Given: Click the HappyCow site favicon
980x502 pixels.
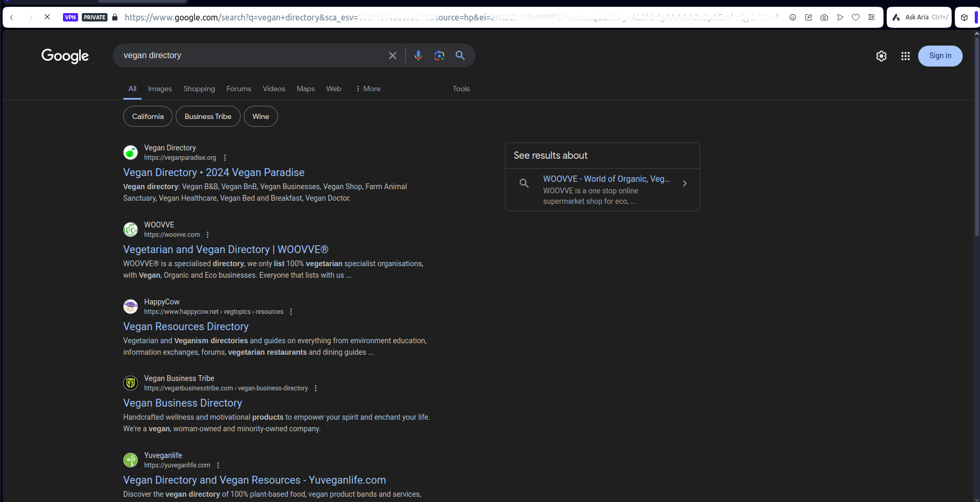Looking at the screenshot, I should tap(131, 307).
